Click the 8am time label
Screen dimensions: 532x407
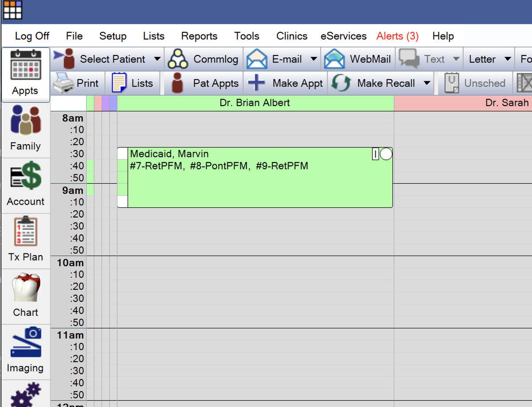pos(72,118)
